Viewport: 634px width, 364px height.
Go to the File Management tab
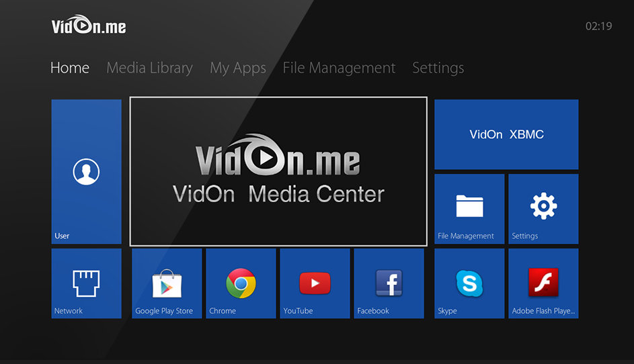(x=339, y=68)
